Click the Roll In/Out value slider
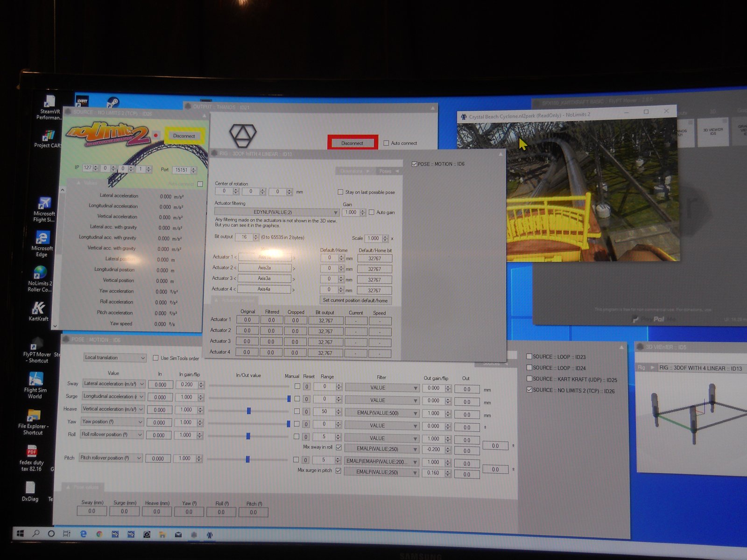Screen dimensions: 747x560 click(x=248, y=436)
